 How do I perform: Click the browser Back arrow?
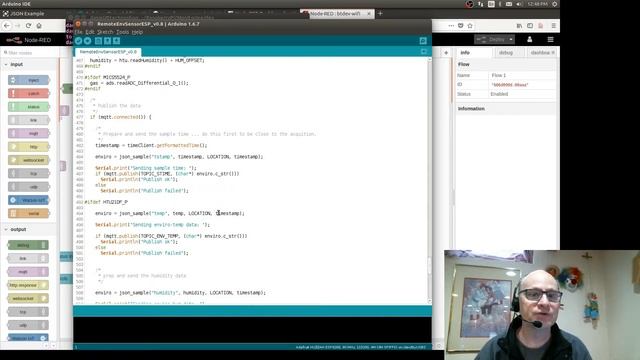click(7, 25)
